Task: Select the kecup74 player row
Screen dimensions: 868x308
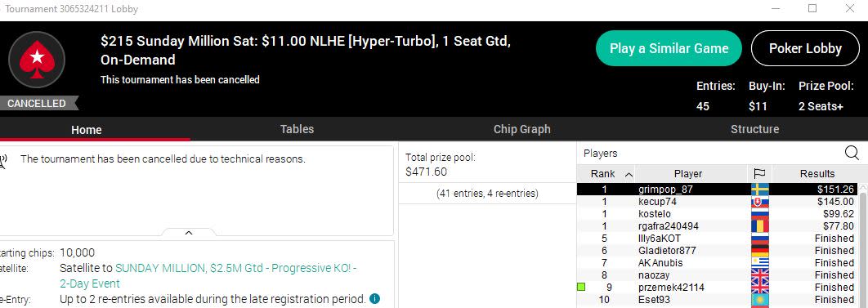Action: [x=718, y=202]
